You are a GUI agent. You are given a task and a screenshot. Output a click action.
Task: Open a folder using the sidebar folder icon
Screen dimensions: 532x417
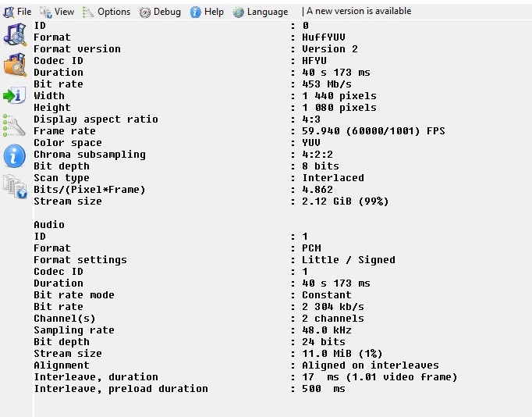(15, 65)
